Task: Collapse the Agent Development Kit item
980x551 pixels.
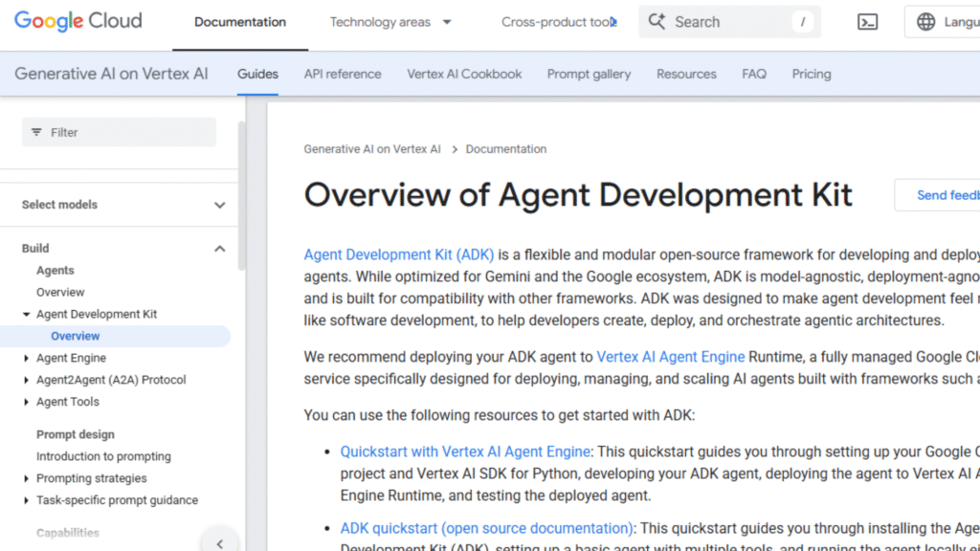Action: [x=26, y=314]
